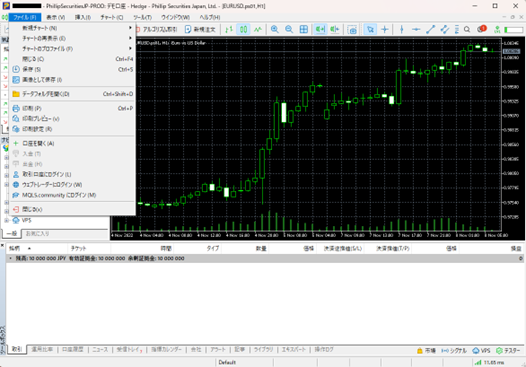
Task: Select the trendline drawing tool
Action: coord(430,30)
